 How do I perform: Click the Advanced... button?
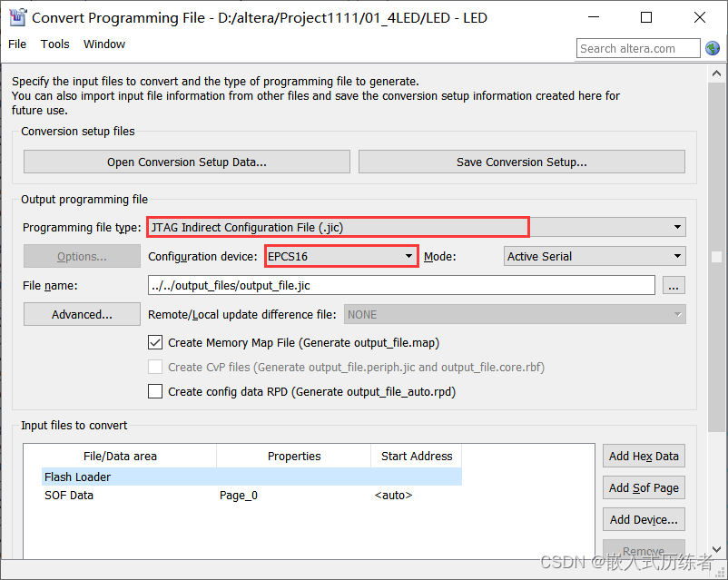pos(82,314)
